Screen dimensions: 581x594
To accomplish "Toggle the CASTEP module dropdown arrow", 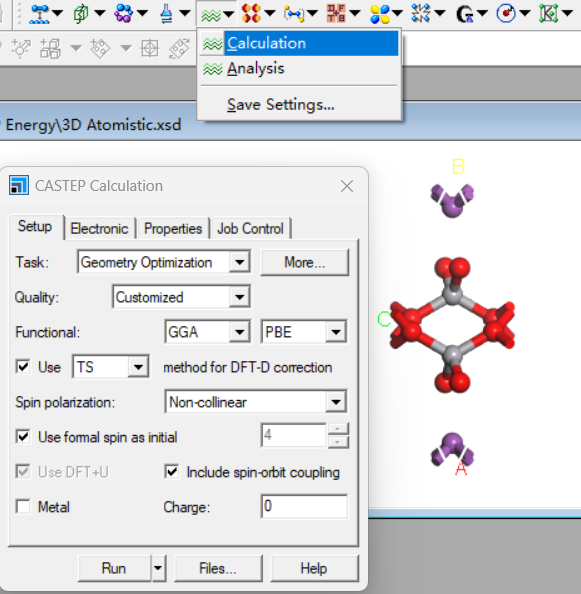I will [229, 14].
